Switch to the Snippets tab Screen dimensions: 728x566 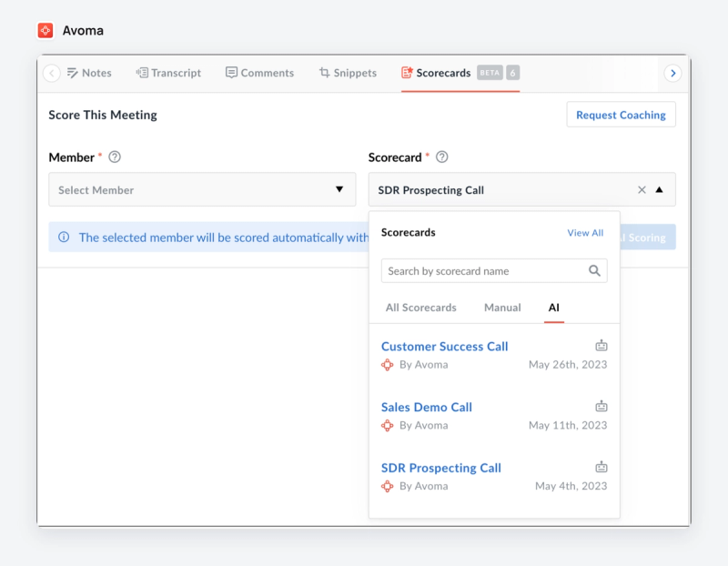click(x=348, y=73)
